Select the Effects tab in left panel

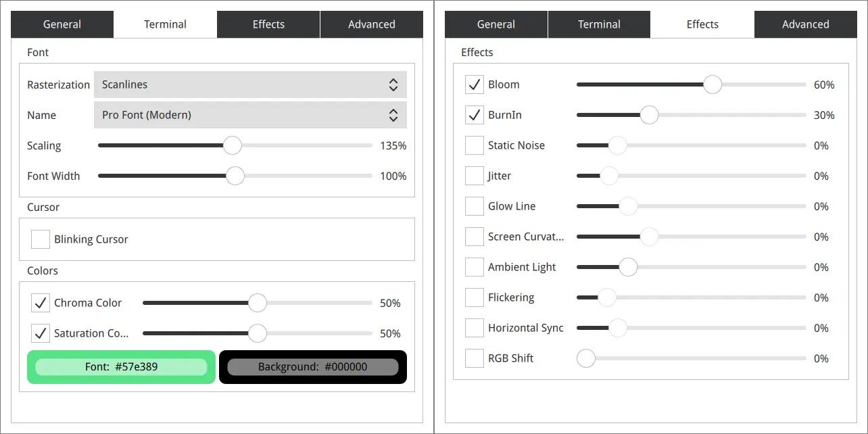(x=268, y=24)
